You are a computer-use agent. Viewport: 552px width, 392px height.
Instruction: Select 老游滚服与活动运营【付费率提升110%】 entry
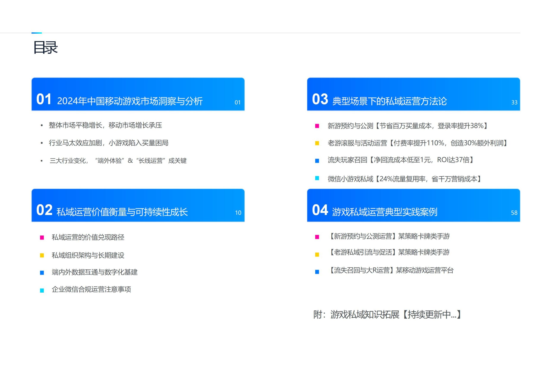pyautogui.click(x=418, y=143)
